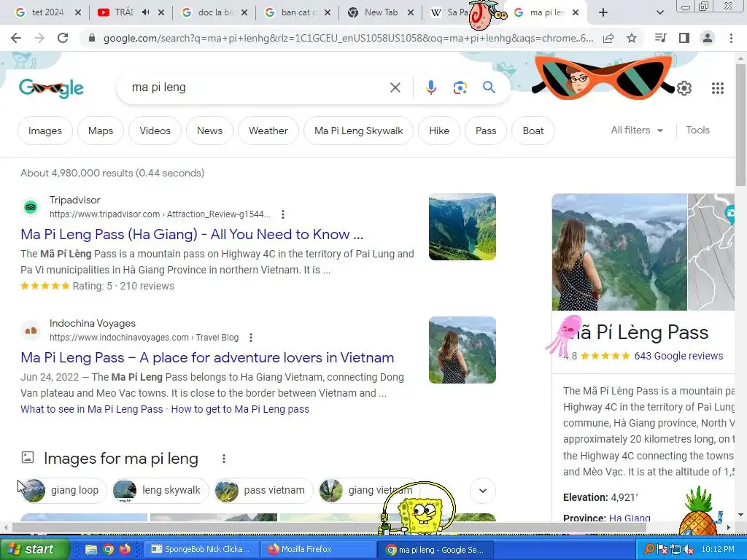
Task: Open the tab search dropdown arrow
Action: click(659, 12)
